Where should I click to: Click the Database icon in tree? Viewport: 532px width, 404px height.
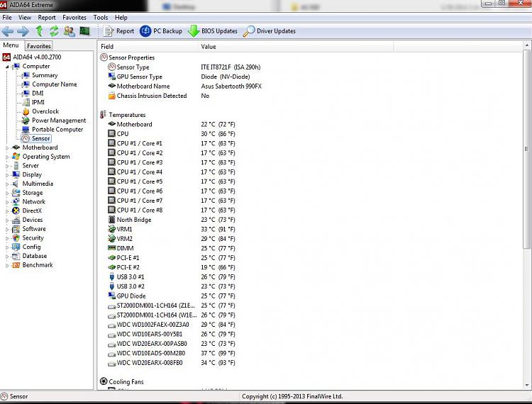[16, 257]
